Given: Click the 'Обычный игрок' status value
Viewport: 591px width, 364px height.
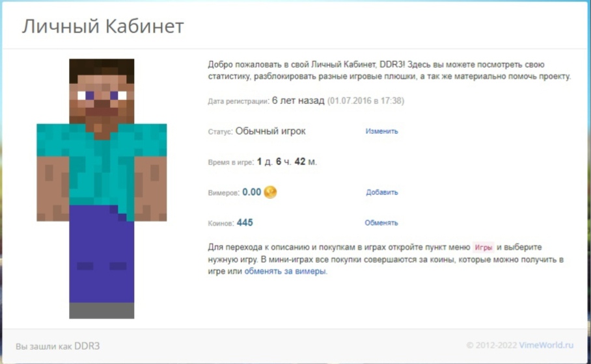Looking at the screenshot, I should pos(270,131).
